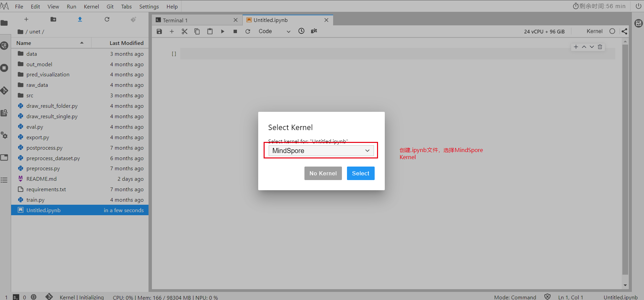Click Ln 1, Col 1 in status bar
Image resolution: width=644 pixels, height=300 pixels.
(x=570, y=297)
